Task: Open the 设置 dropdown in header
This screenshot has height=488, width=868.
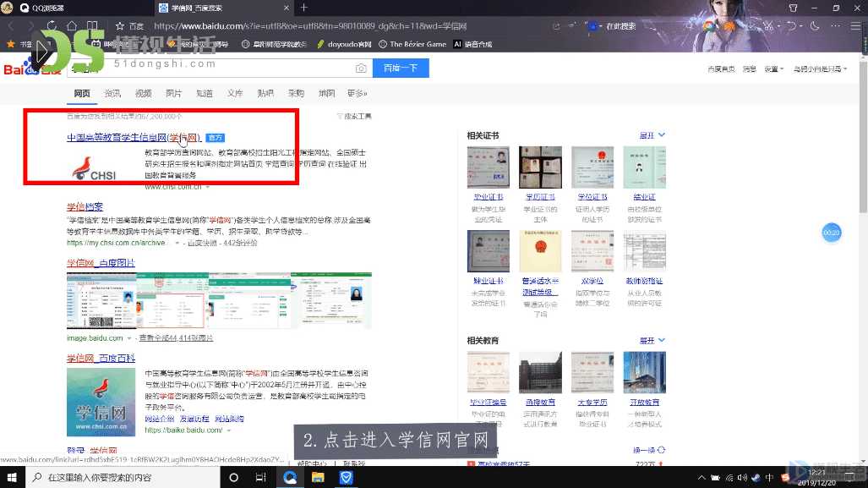Action: pos(774,69)
